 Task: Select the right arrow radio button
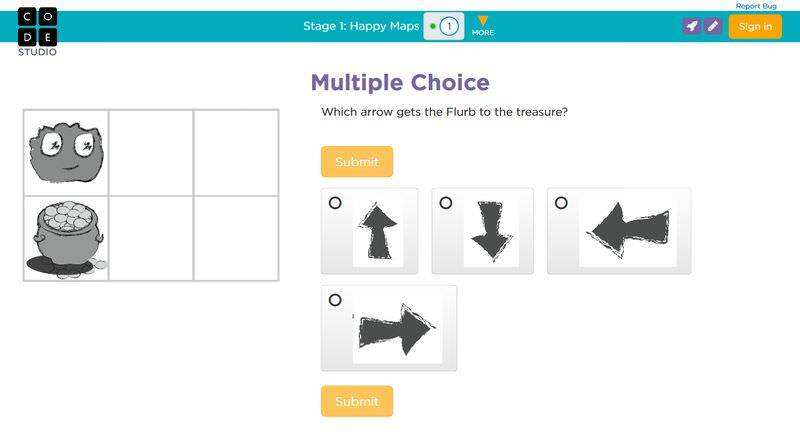pyautogui.click(x=335, y=299)
